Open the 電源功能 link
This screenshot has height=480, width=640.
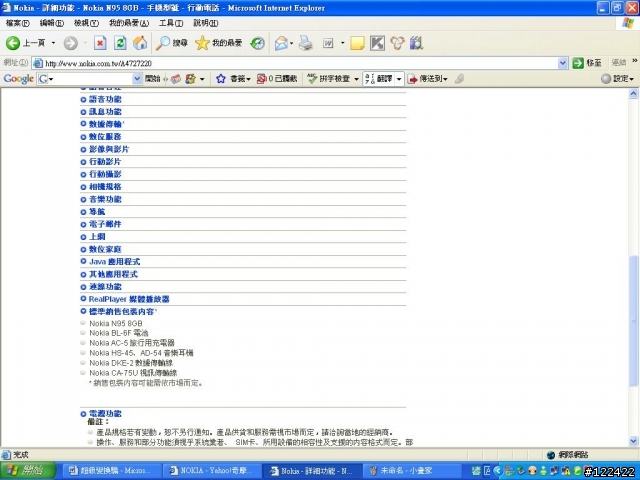coord(105,413)
